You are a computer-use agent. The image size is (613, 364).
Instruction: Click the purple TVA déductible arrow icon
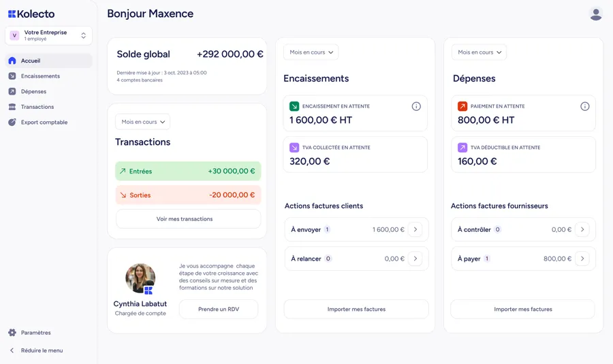(462, 147)
